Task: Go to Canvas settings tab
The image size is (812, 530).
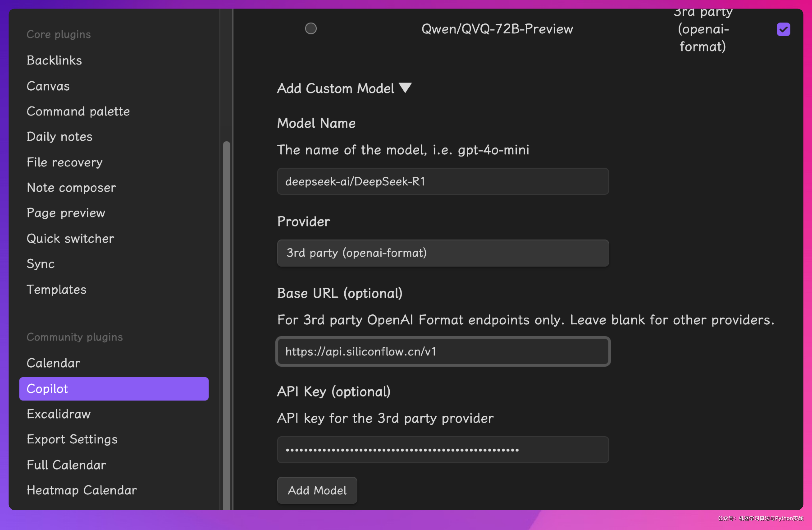Action: point(48,86)
